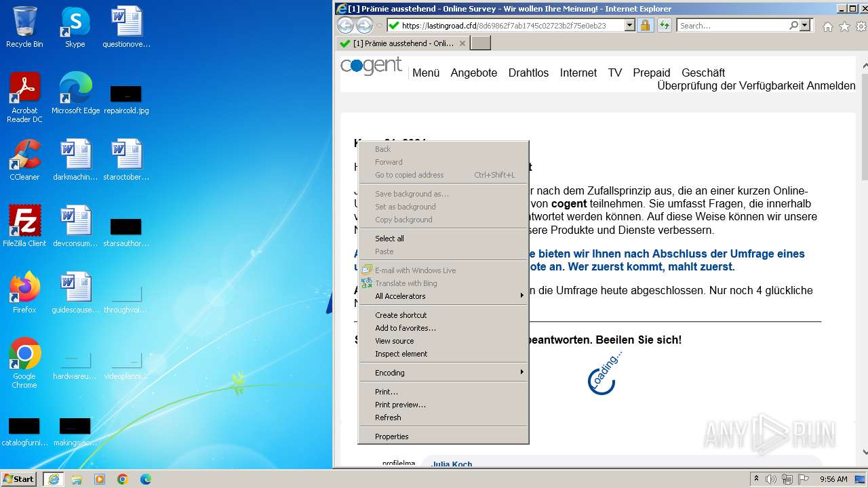Open guidescause Word document
The image size is (868, 488).
coord(75,293)
